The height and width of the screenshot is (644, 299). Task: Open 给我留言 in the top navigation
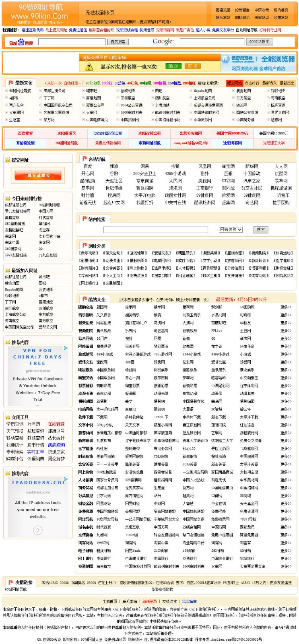[x=242, y=10]
